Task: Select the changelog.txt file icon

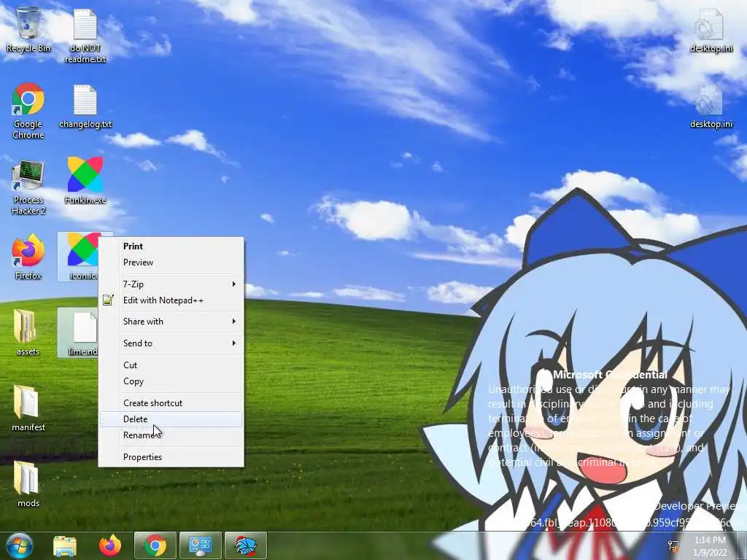Action: click(85, 106)
